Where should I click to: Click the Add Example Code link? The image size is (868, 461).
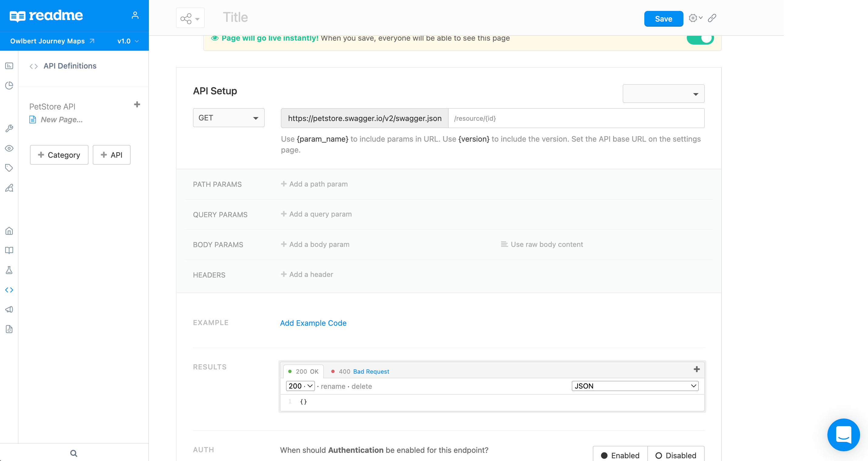(313, 323)
